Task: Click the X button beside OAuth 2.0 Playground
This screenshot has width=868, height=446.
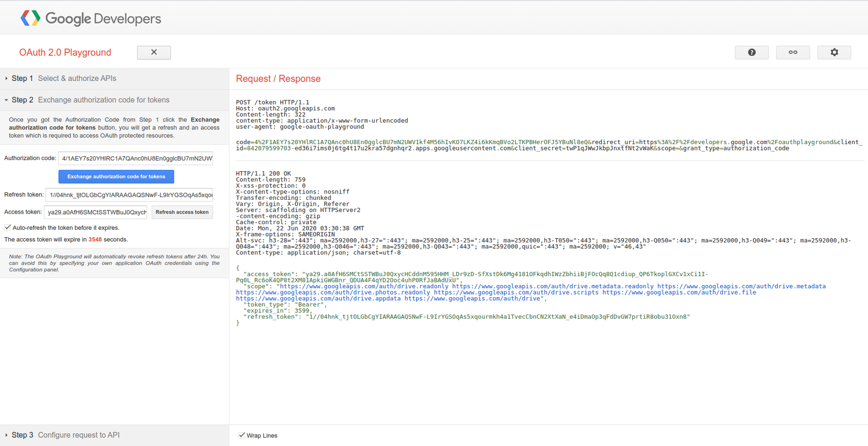Action: tap(154, 52)
